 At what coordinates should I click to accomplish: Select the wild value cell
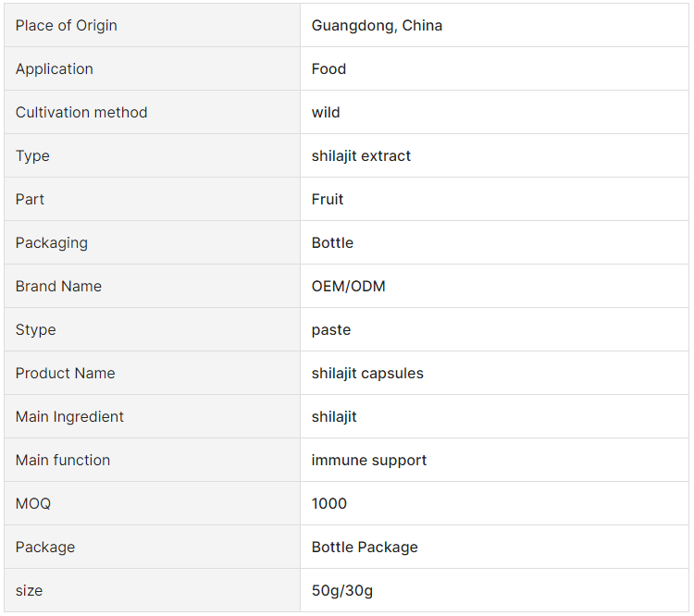[x=494, y=112]
